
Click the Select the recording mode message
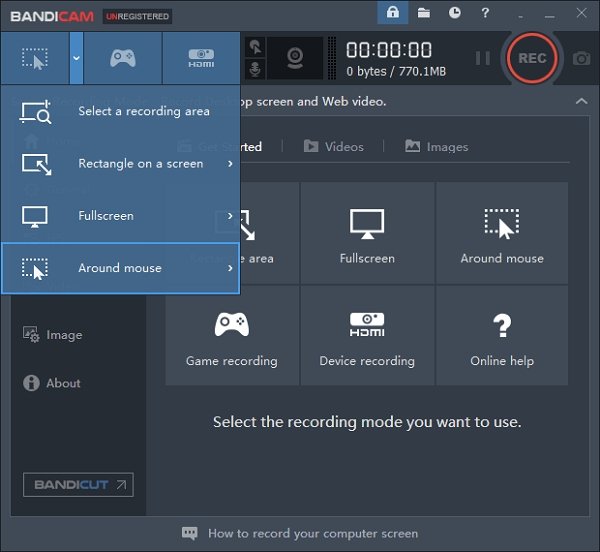(x=367, y=422)
